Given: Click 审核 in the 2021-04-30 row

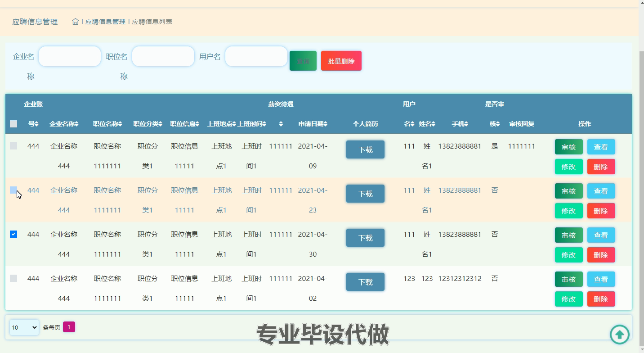Looking at the screenshot, I should point(569,235).
